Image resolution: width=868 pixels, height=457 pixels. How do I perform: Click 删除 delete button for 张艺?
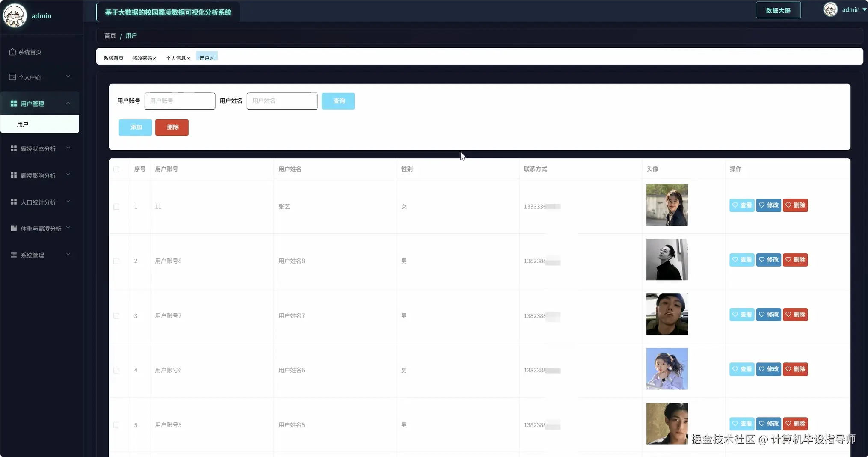(x=795, y=205)
